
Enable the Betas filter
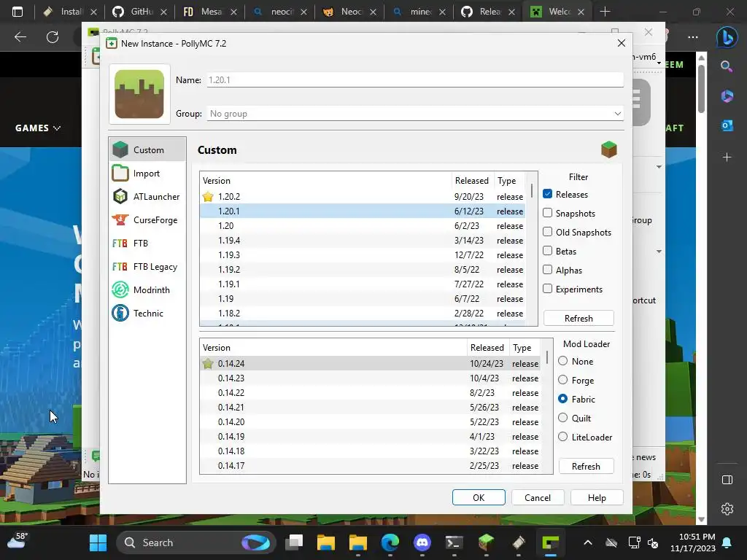tap(547, 251)
